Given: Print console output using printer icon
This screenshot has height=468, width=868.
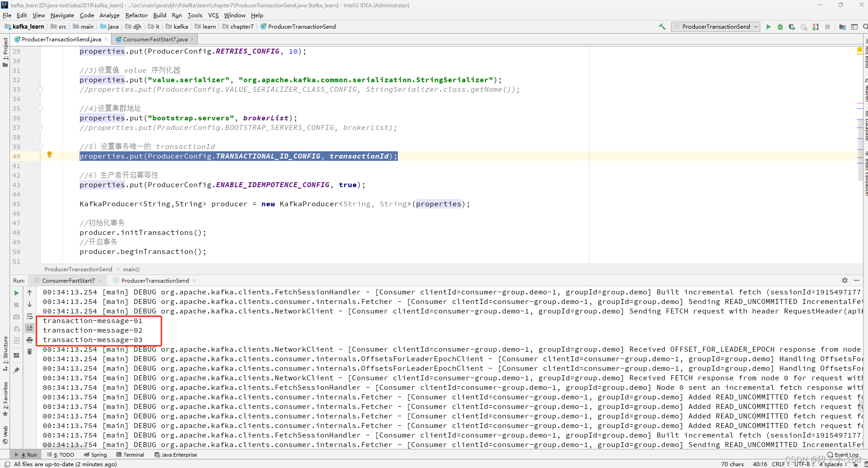Looking at the screenshot, I should coord(30,340).
